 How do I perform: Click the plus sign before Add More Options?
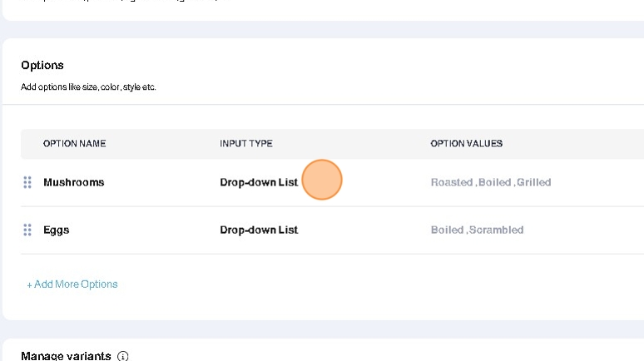point(30,284)
